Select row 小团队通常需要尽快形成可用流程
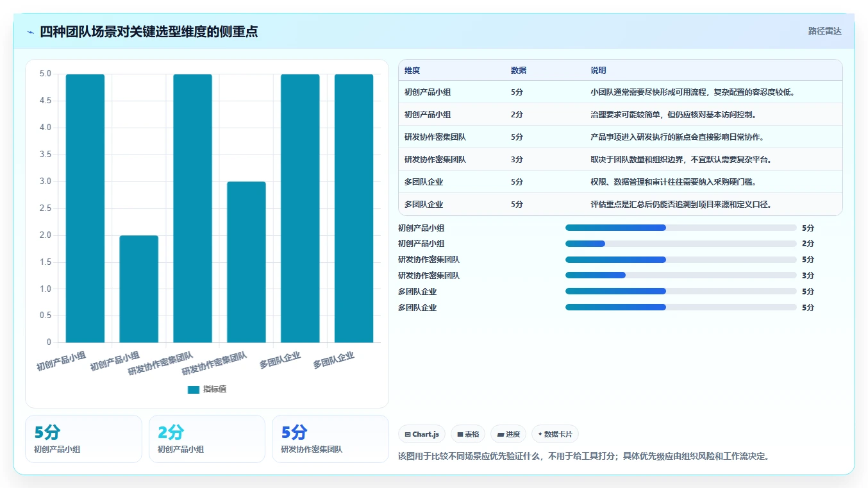 [621, 92]
